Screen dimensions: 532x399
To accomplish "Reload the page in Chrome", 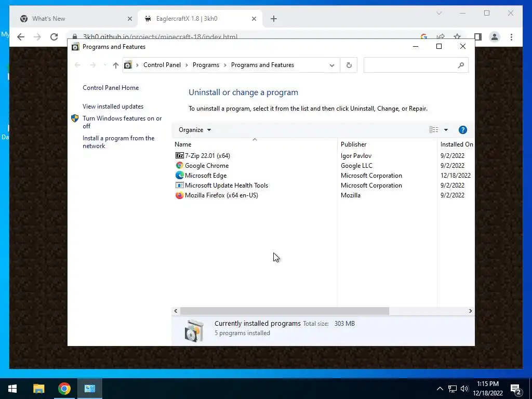I will tap(54, 37).
